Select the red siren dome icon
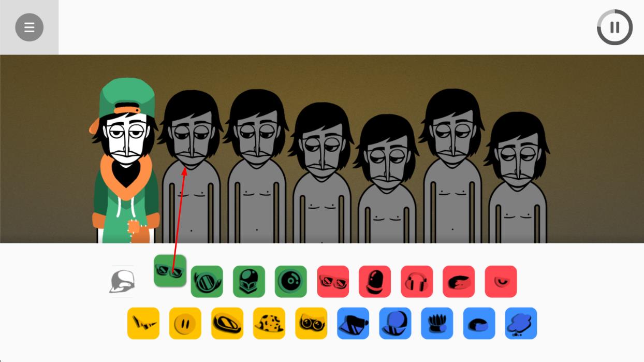Image resolution: width=644 pixels, height=362 pixels. [x=375, y=282]
